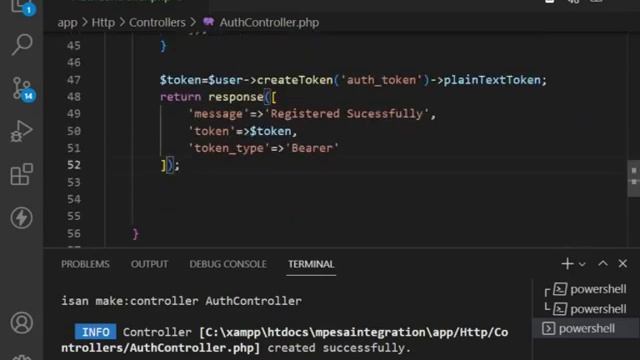Select the second powershell terminal

[x=586, y=309]
